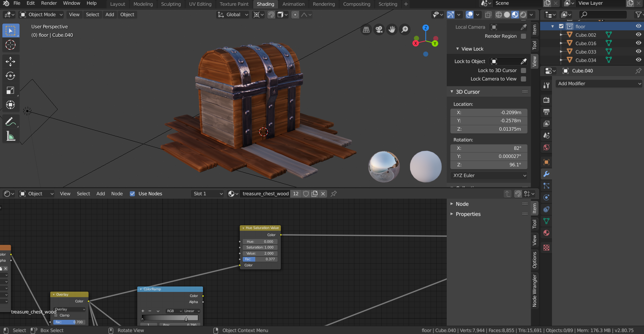
Task: Select the Measure tool
Action: pyautogui.click(x=10, y=136)
